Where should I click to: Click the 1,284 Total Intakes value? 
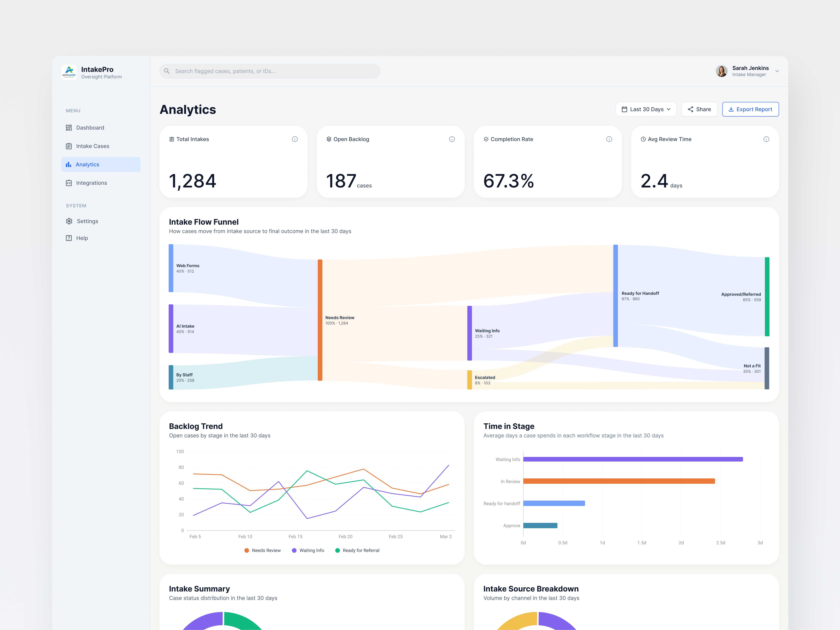pos(192,181)
